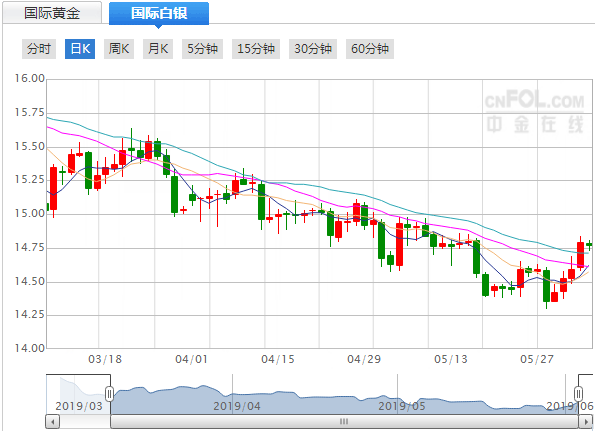Click the first tall red candlestick at chart start
The width and height of the screenshot is (595, 431).
54,189
